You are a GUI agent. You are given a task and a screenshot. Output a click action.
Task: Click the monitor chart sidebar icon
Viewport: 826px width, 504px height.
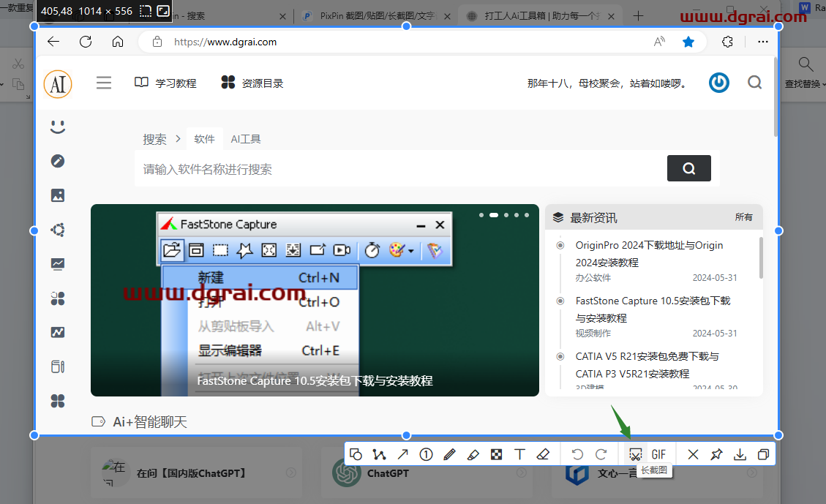[x=58, y=264]
